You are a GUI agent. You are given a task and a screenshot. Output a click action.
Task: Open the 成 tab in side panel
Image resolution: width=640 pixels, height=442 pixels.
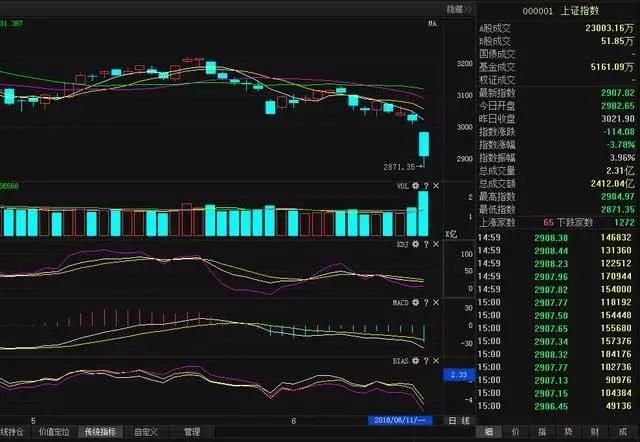[x=622, y=432]
